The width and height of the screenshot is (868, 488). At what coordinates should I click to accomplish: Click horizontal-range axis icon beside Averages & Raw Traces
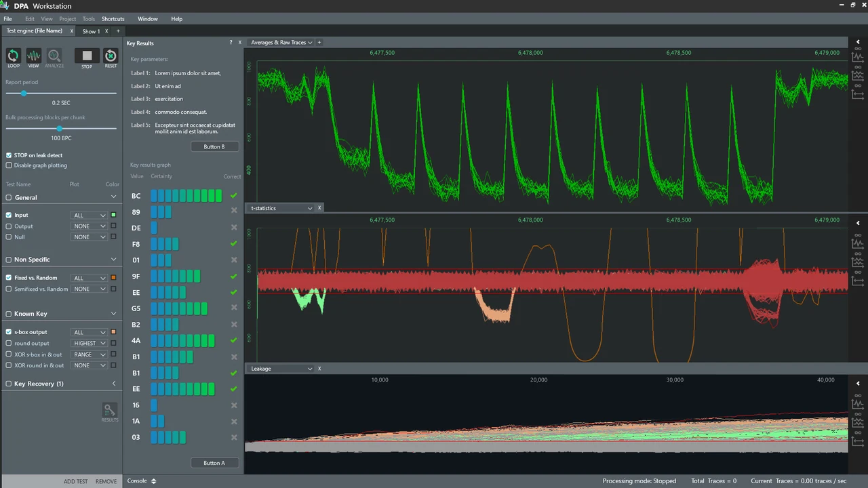click(x=858, y=95)
